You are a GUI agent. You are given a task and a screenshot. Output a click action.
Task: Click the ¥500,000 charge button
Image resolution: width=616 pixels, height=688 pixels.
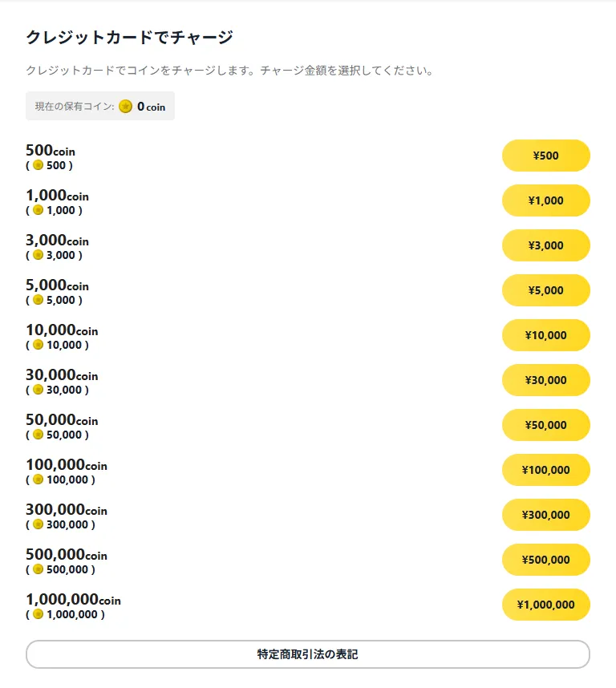(x=545, y=560)
